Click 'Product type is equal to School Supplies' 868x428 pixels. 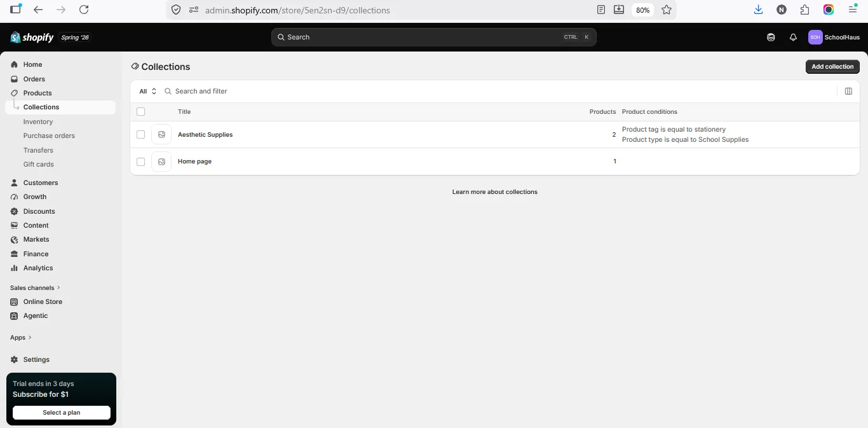(x=685, y=139)
